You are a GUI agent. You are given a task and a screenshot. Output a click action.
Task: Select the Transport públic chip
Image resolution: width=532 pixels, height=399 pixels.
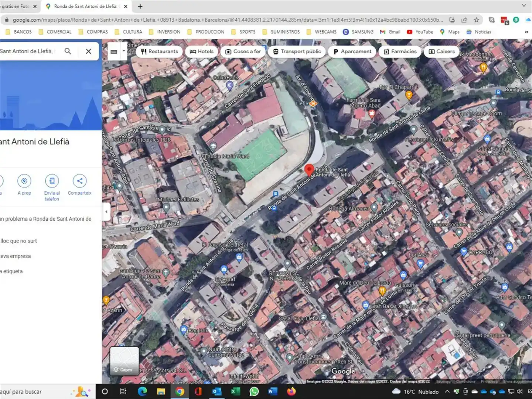coord(297,51)
